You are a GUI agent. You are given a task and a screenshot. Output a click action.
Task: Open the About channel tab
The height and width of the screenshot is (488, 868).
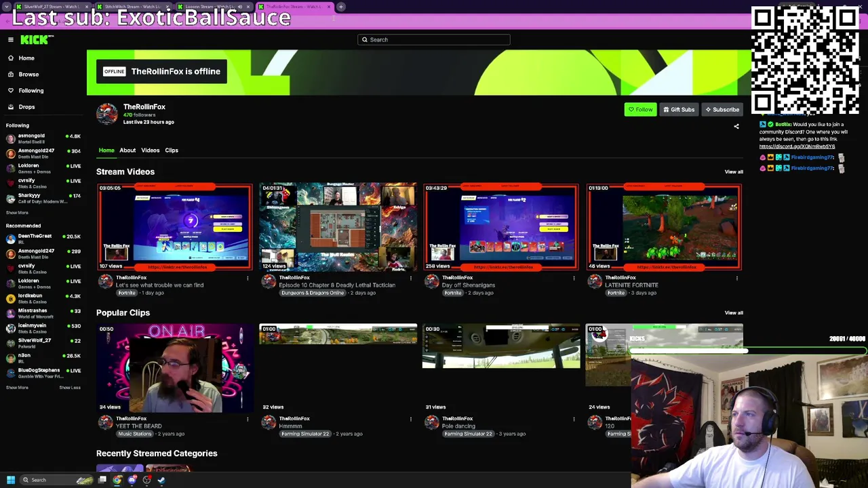pyautogui.click(x=127, y=150)
